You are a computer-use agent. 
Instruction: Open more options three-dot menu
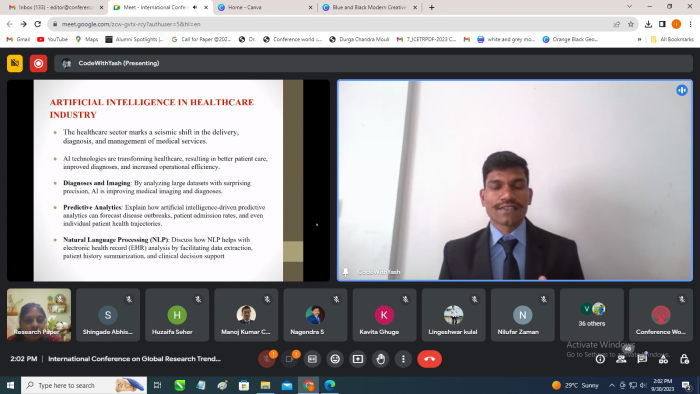(403, 359)
